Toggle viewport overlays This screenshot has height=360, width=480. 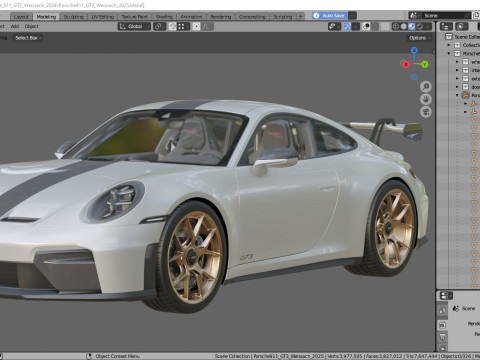(366, 26)
